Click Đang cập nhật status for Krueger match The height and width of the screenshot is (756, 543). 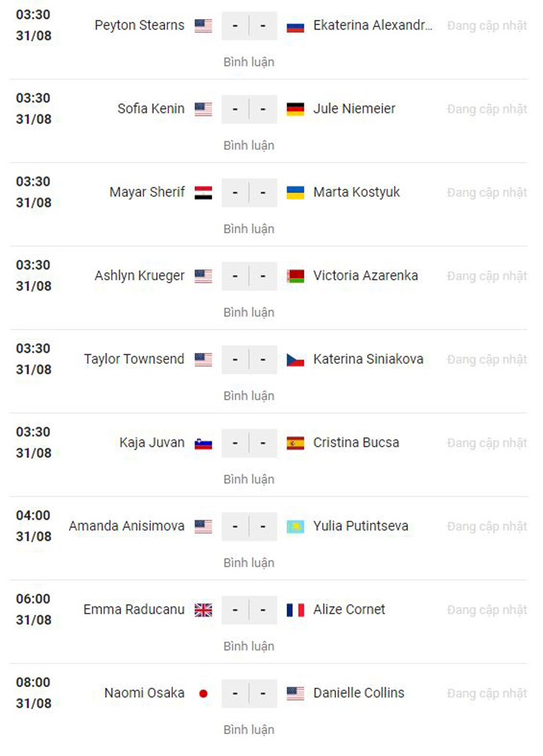click(x=486, y=276)
